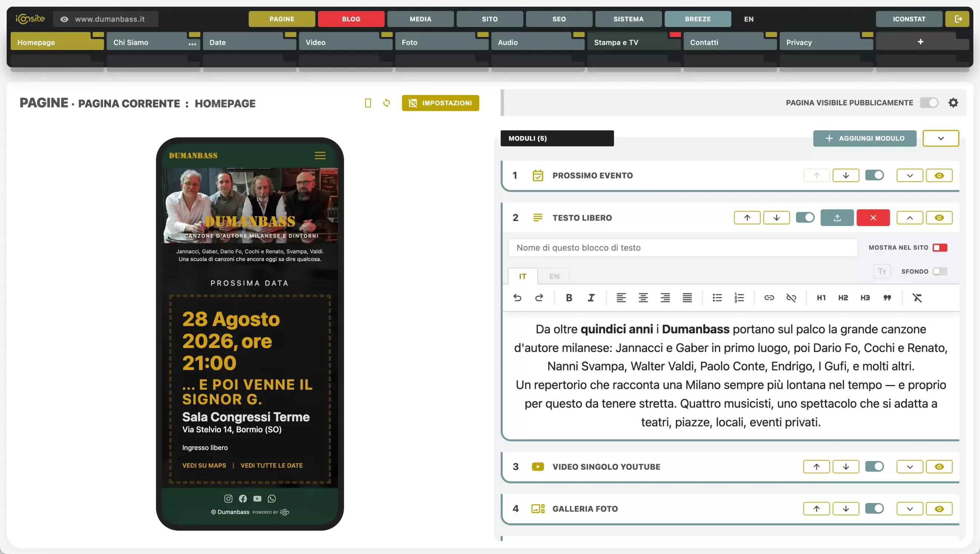Click the Impostazioni button

point(440,103)
